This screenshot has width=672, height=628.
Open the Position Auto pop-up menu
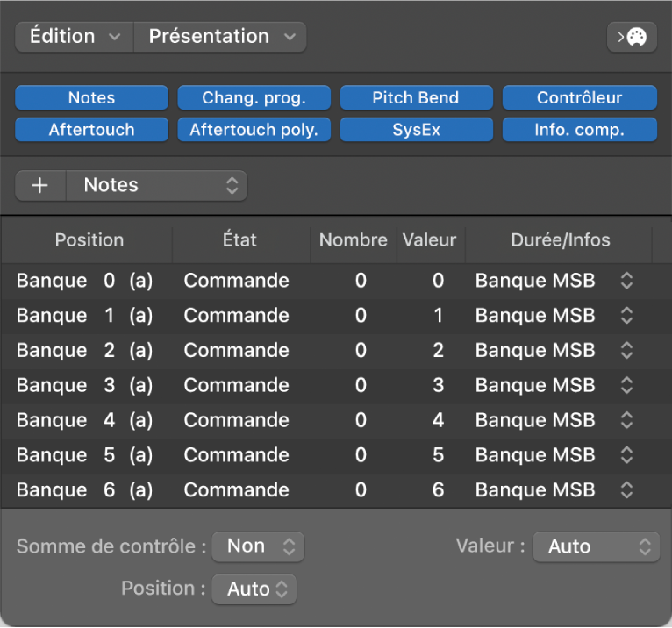tap(254, 589)
